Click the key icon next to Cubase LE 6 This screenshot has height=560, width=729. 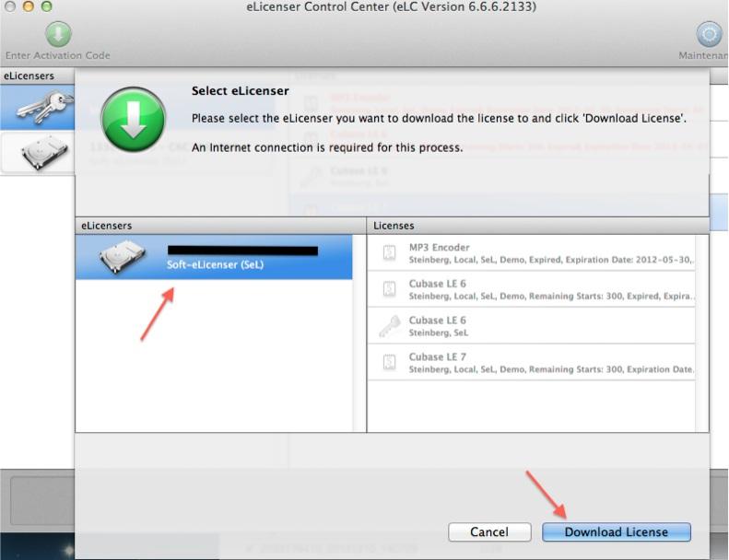pos(389,326)
